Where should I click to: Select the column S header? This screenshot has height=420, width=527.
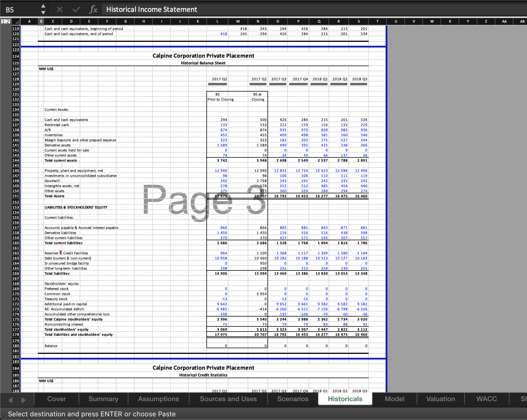point(359,21)
